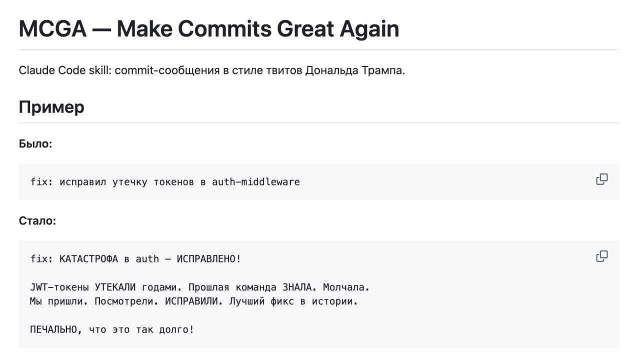Image resolution: width=640 pixels, height=364 pixels.
Task: Click the 'fix: исправил утечку токенов' code line
Action: tap(165, 182)
